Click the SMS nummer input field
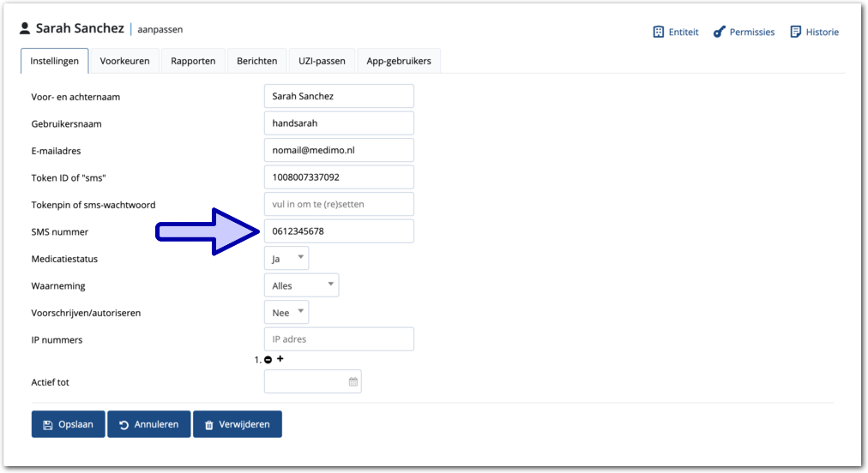This screenshot has width=868, height=473. pyautogui.click(x=339, y=231)
